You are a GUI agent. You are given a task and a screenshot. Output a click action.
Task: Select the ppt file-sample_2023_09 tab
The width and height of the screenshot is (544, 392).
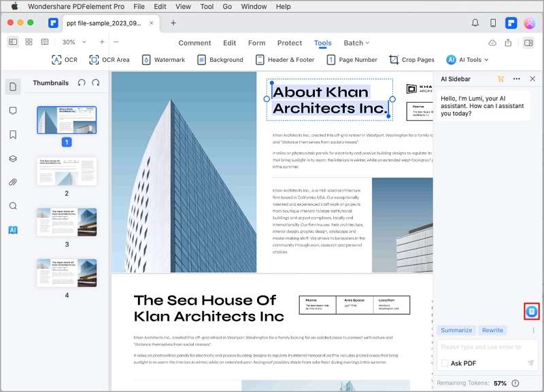pyautogui.click(x=104, y=23)
